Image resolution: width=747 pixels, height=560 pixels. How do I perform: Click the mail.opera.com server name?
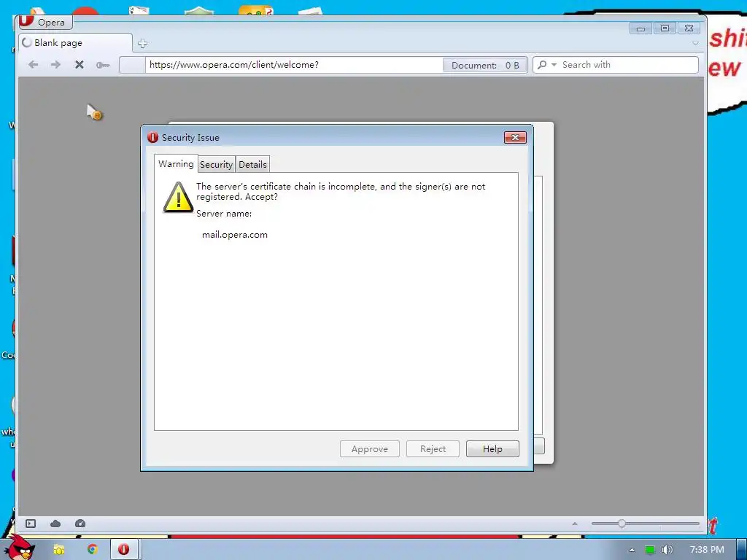pyautogui.click(x=234, y=234)
